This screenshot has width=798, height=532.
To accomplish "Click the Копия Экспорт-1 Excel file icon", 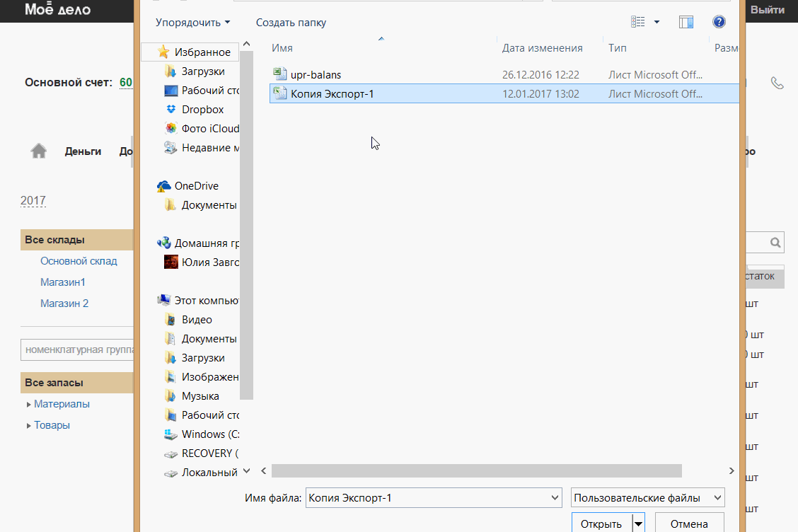I will (x=280, y=93).
